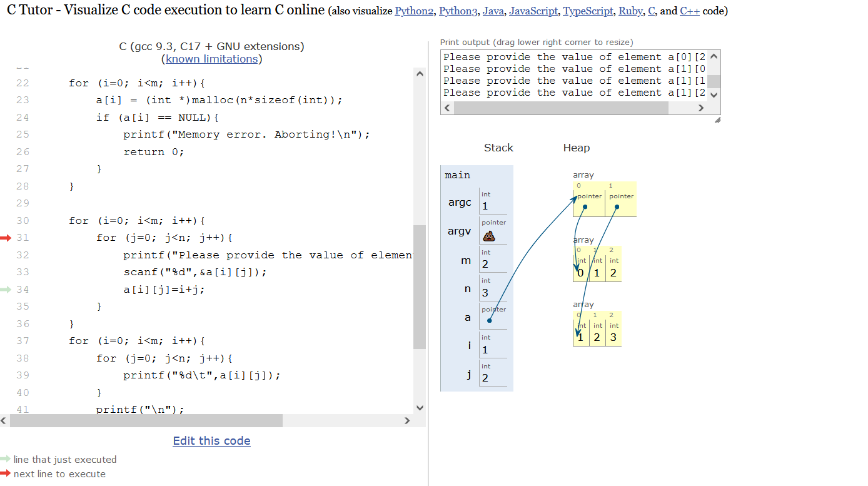Click the code pane horizontal scrollbar thumb
The image size is (868, 486).
coord(146,421)
